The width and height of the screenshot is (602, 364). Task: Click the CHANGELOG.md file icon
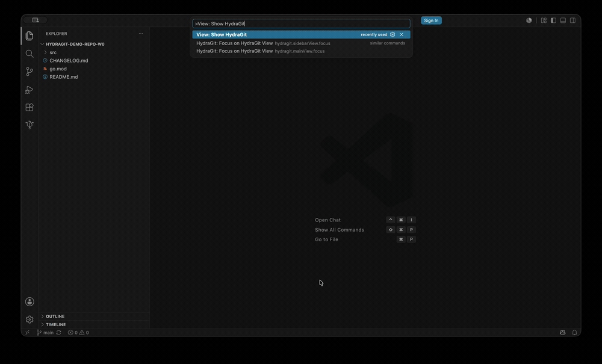[x=45, y=61]
